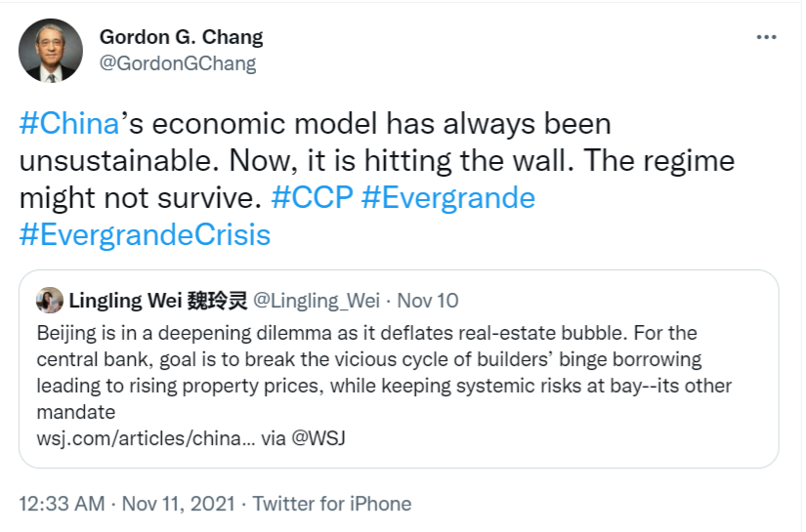Select the #Evergrande hashtag

coord(448,197)
